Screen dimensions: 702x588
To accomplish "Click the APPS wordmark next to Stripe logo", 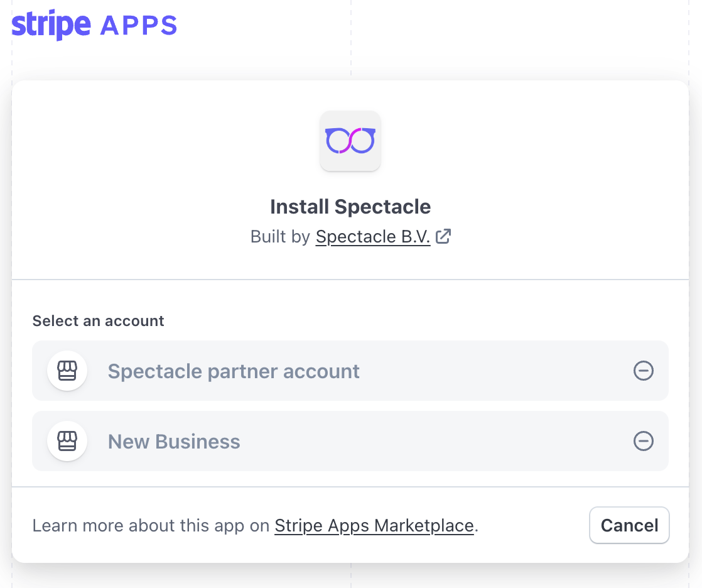I will click(138, 25).
